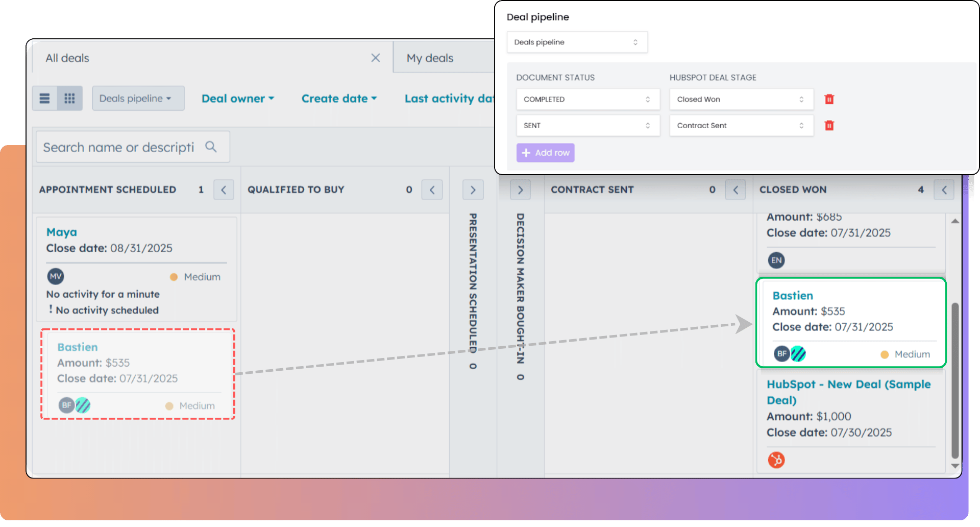The width and height of the screenshot is (980, 527).
Task: Open the Contract Sent deal stage dropdown
Action: [x=741, y=126]
